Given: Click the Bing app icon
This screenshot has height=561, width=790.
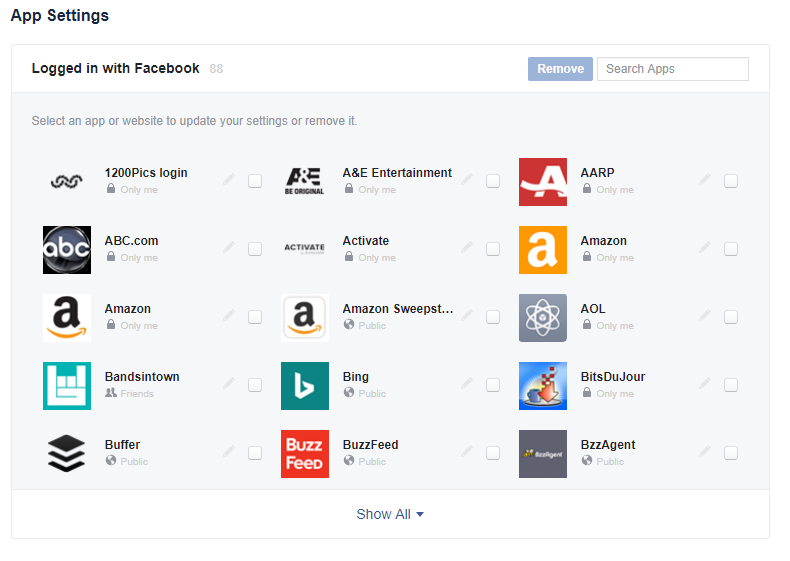Looking at the screenshot, I should (x=305, y=385).
